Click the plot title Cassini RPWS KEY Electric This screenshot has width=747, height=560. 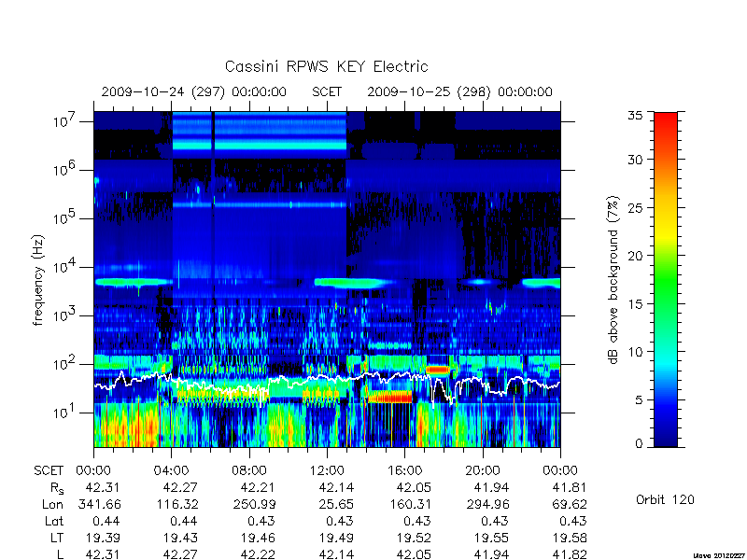(326, 66)
